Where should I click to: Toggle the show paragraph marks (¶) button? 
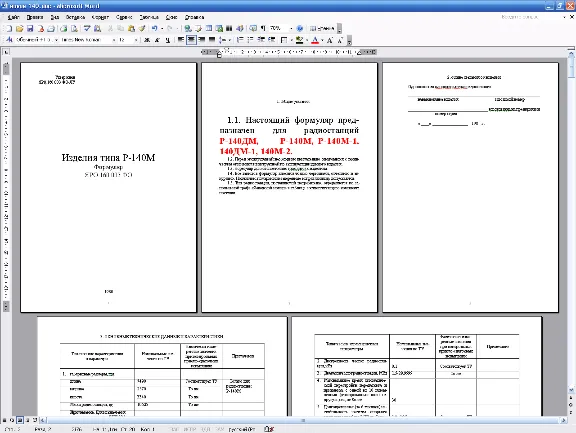[263, 28]
